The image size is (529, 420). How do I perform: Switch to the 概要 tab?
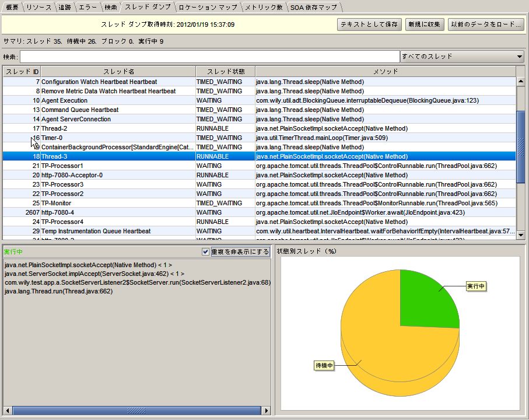(x=12, y=7)
